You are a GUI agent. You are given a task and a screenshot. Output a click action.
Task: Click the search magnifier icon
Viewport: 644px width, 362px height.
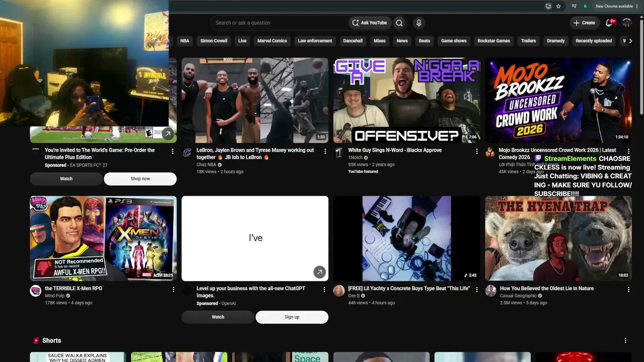click(399, 23)
